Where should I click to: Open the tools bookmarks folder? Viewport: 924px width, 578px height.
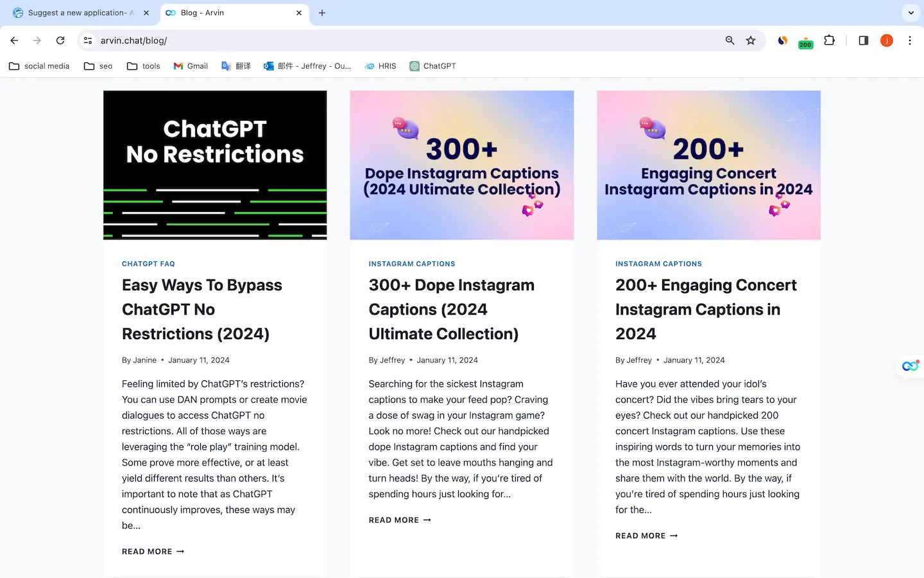(142, 66)
